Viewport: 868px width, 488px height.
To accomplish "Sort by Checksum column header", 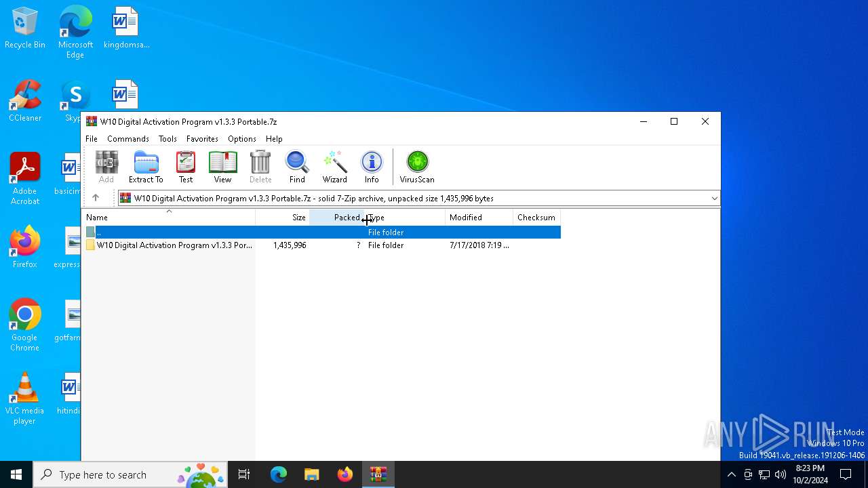I will click(x=536, y=218).
